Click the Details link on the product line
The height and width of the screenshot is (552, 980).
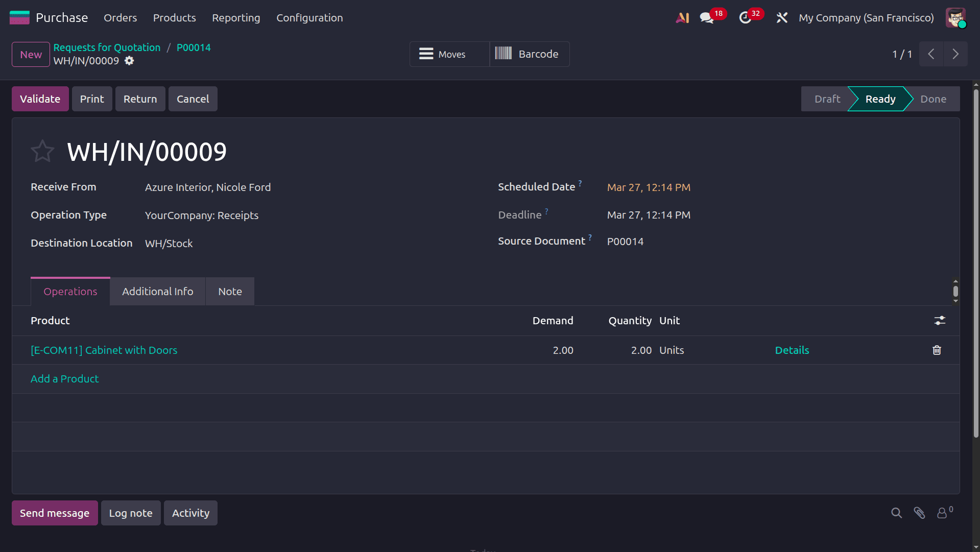792,350
